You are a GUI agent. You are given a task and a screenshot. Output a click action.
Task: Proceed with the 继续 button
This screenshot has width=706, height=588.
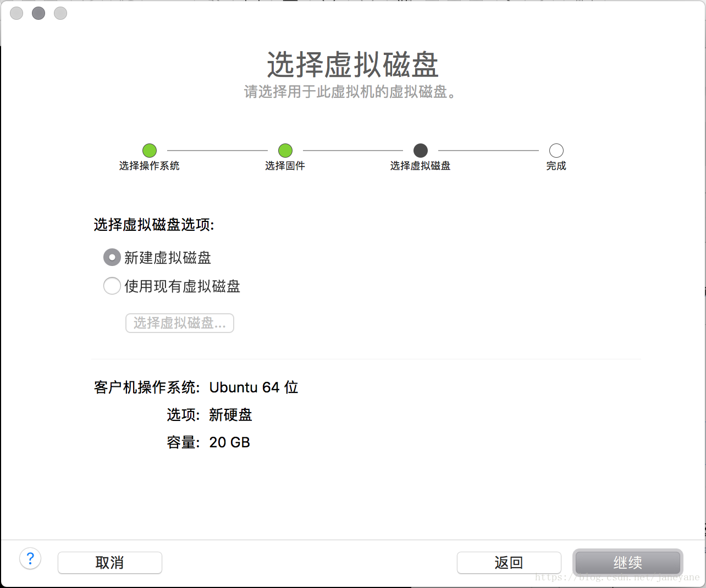[x=628, y=563]
